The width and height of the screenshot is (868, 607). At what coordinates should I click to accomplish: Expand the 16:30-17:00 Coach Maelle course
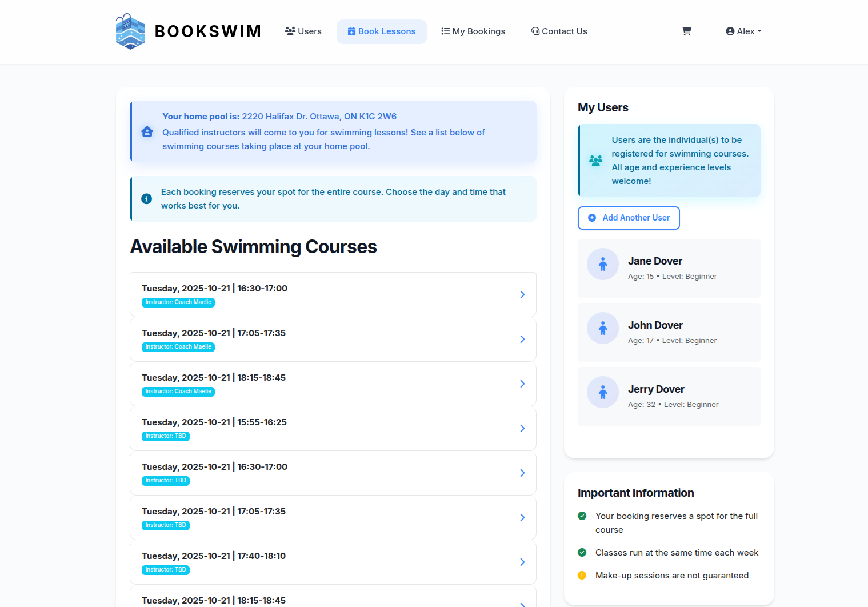pyautogui.click(x=522, y=294)
